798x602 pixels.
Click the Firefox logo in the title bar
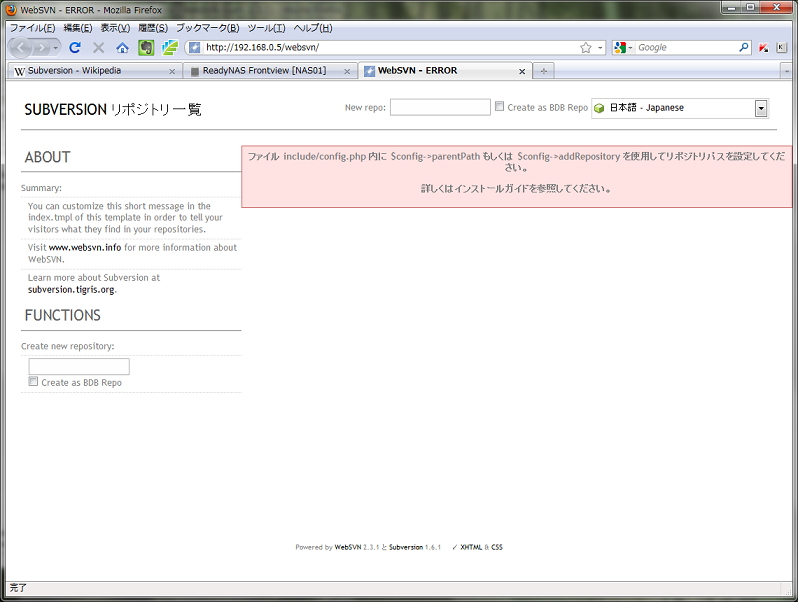[x=11, y=10]
